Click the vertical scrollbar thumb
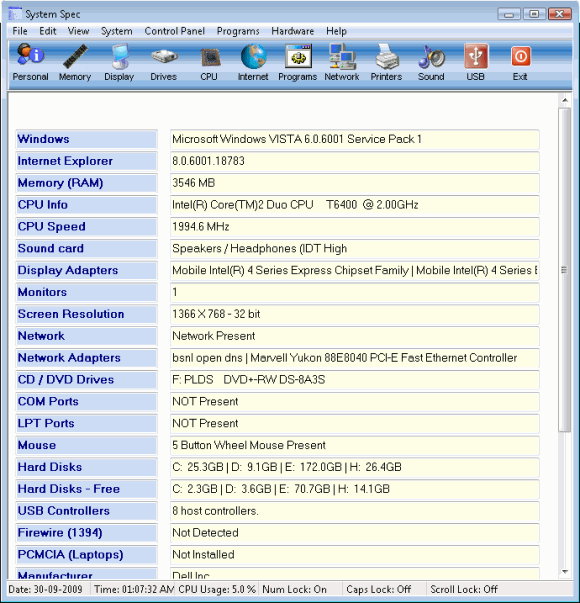Screen dimensions: 580x603 564,270
